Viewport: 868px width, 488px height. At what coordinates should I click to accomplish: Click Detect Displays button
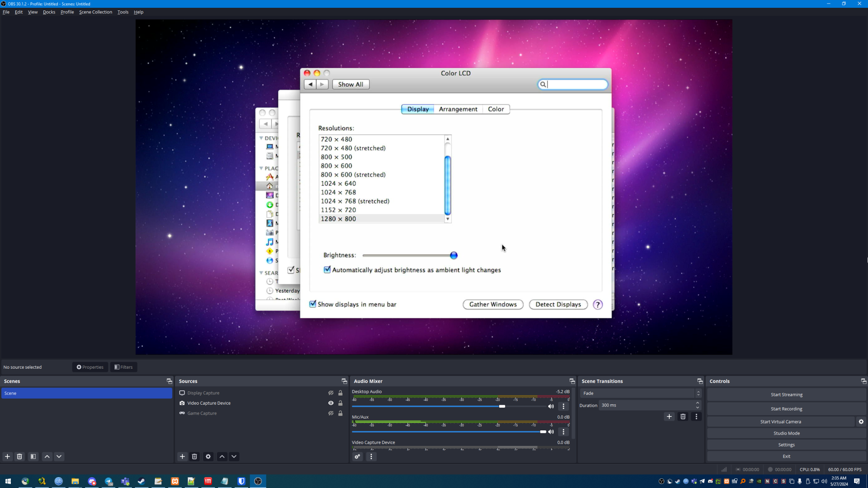point(558,305)
